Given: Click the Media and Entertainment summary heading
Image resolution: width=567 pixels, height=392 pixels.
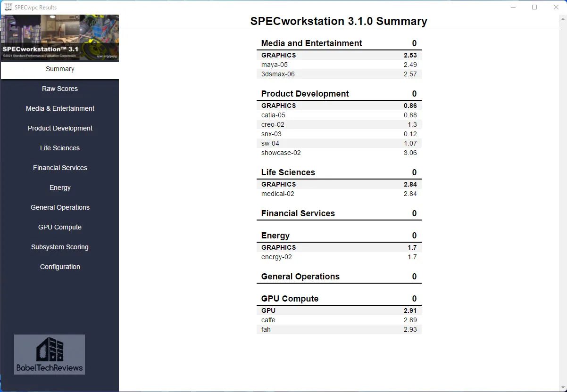Looking at the screenshot, I should click(311, 43).
